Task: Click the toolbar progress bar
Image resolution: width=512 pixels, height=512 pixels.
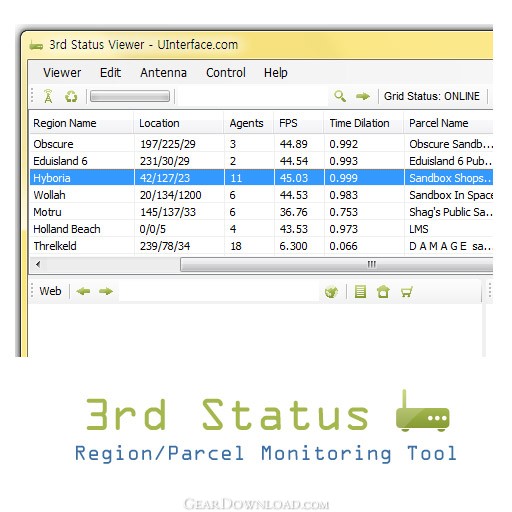Action: tap(130, 97)
